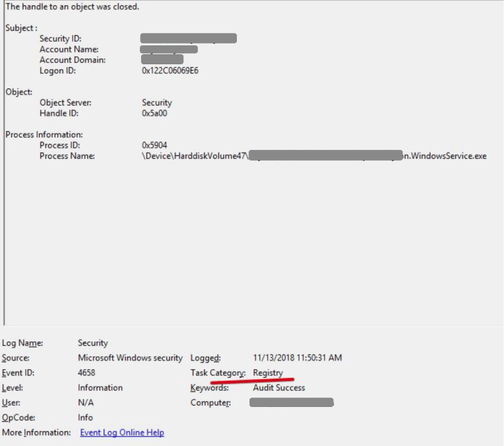This screenshot has width=504, height=446.
Task: Select the Event ID value 4658
Action: coord(86,373)
